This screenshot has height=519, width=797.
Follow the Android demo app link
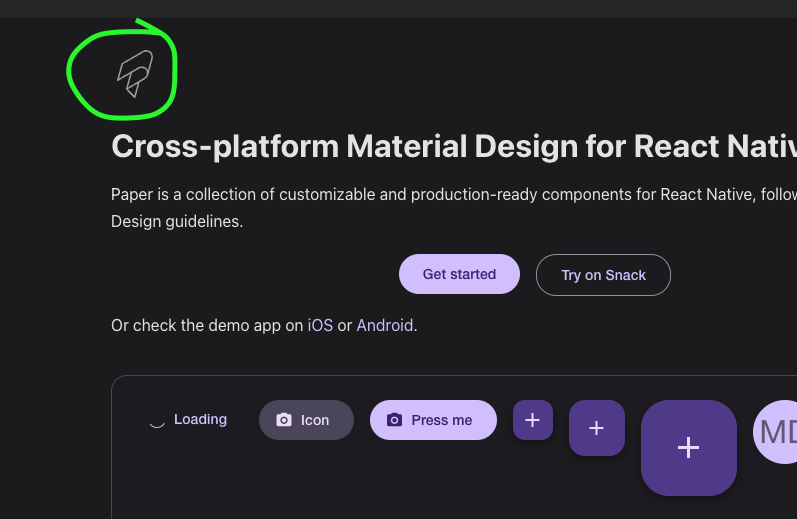[385, 325]
